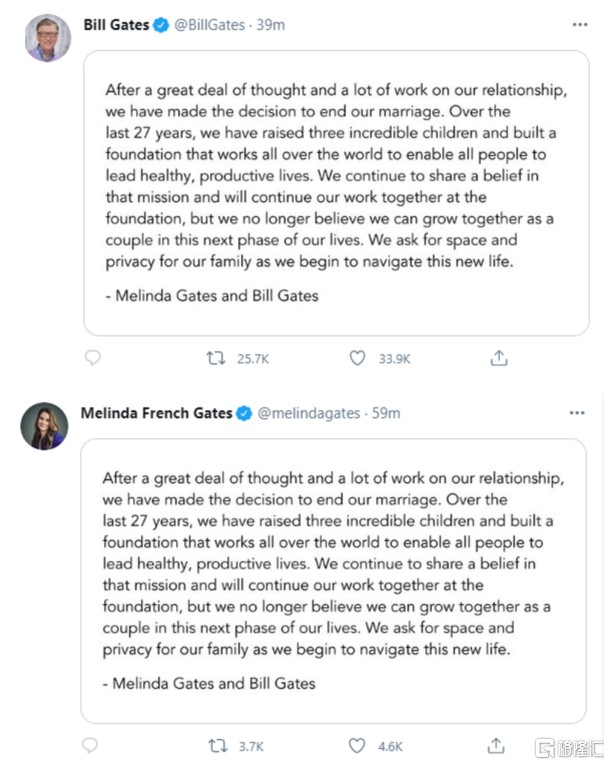
Task: Open more options on Bill Gates' tweet
Action: pyautogui.click(x=579, y=24)
